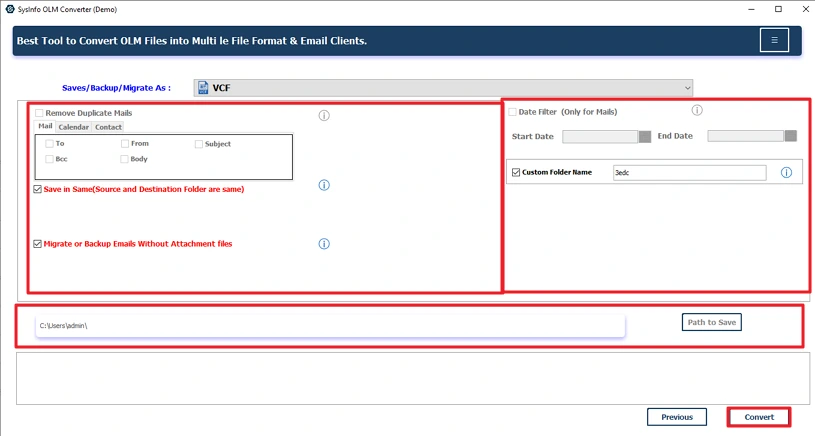Viewport: 815px width, 436px height.
Task: Click the Convert button
Action: tap(759, 417)
